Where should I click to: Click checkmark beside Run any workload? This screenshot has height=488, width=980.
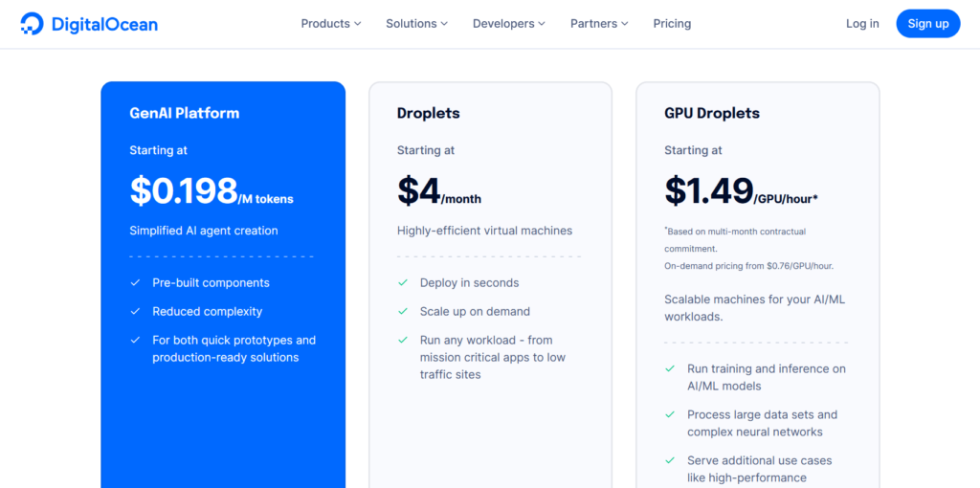[403, 341]
